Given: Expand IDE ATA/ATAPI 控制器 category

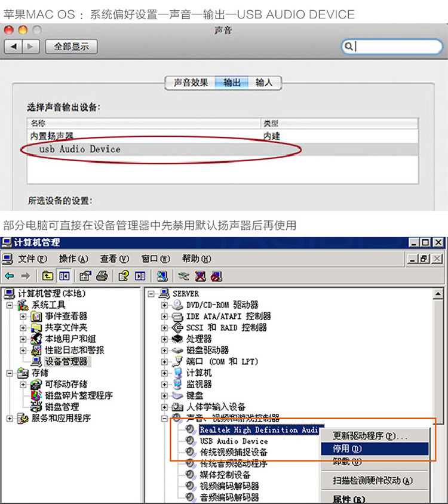Looking at the screenshot, I should 164,316.
